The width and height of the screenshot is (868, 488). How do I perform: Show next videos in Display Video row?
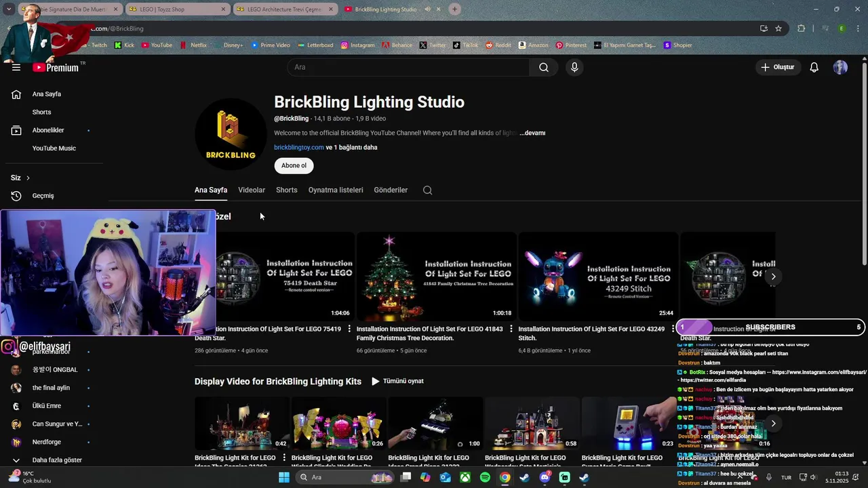tap(773, 424)
